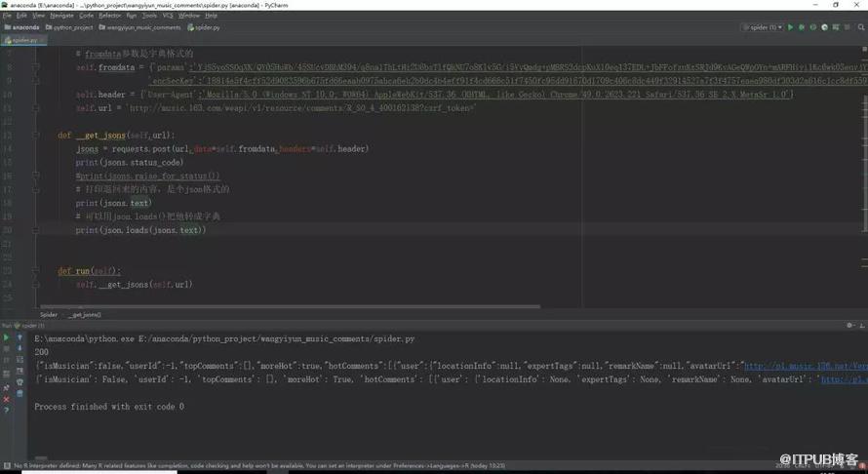868x474 pixels.
Task: Collapse the def run function fold marker
Action: [36, 271]
